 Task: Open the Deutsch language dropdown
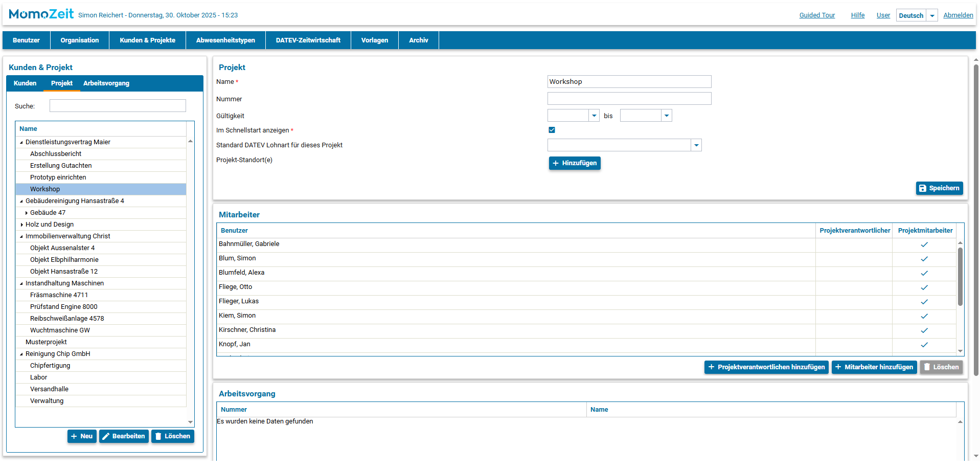click(932, 16)
